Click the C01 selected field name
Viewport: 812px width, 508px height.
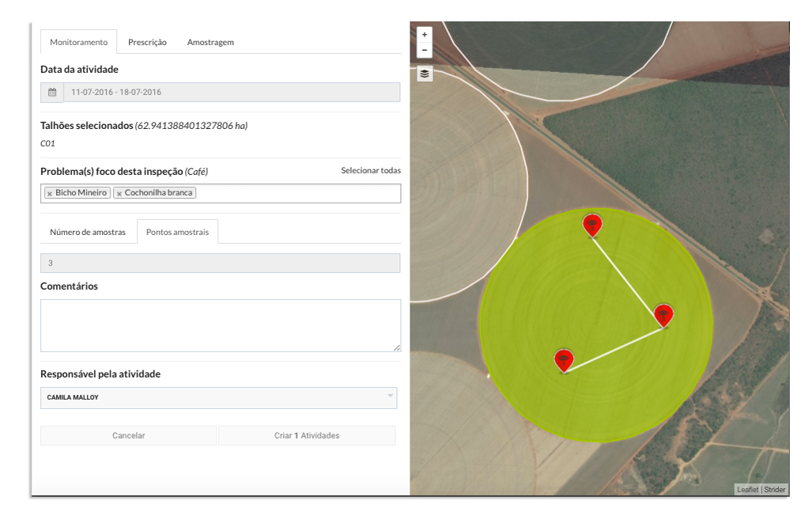coord(47,143)
